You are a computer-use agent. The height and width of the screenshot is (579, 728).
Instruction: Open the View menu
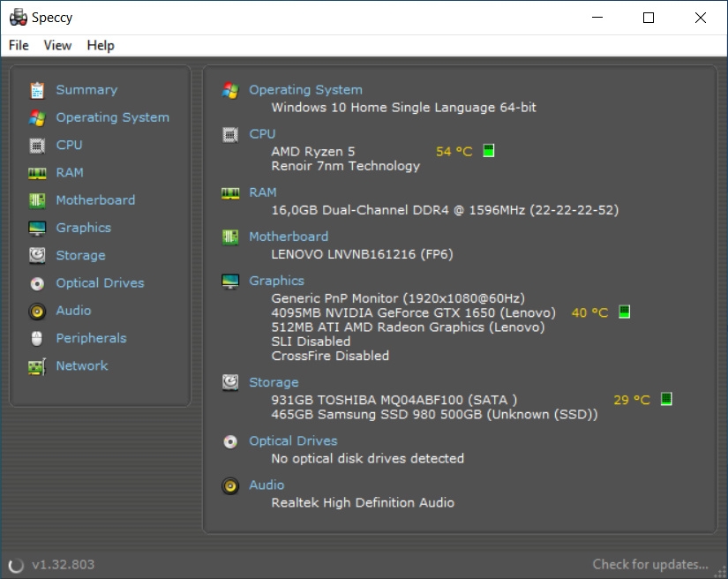click(x=57, y=46)
